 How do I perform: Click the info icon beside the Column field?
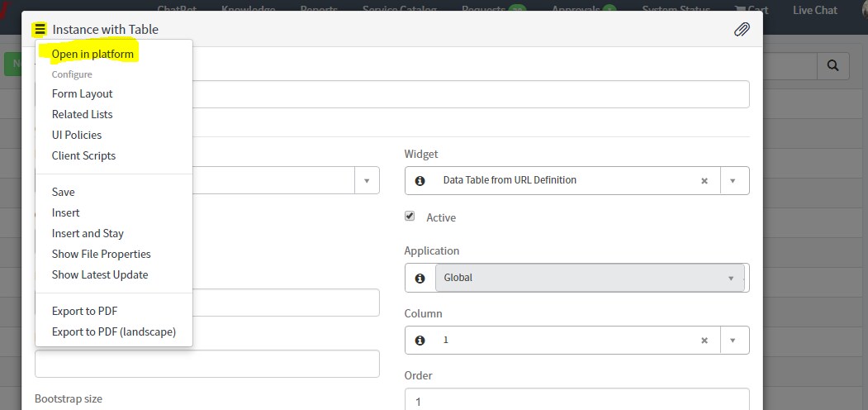tap(420, 340)
